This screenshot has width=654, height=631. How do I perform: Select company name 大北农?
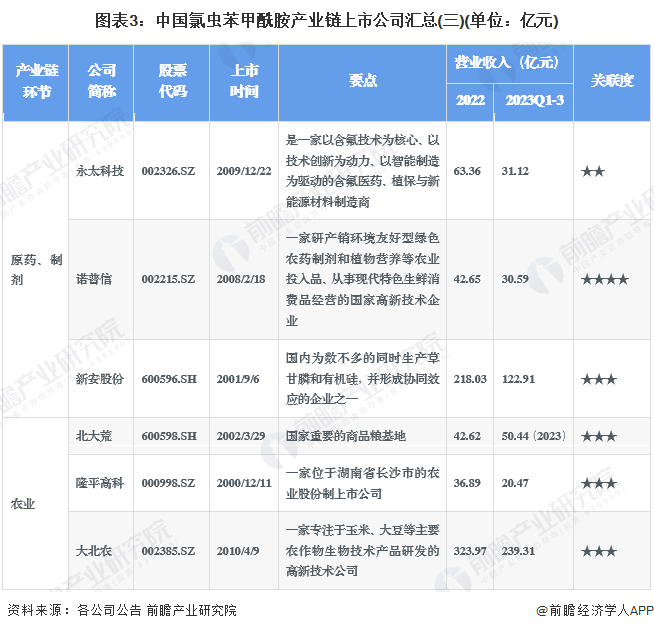[94, 551]
